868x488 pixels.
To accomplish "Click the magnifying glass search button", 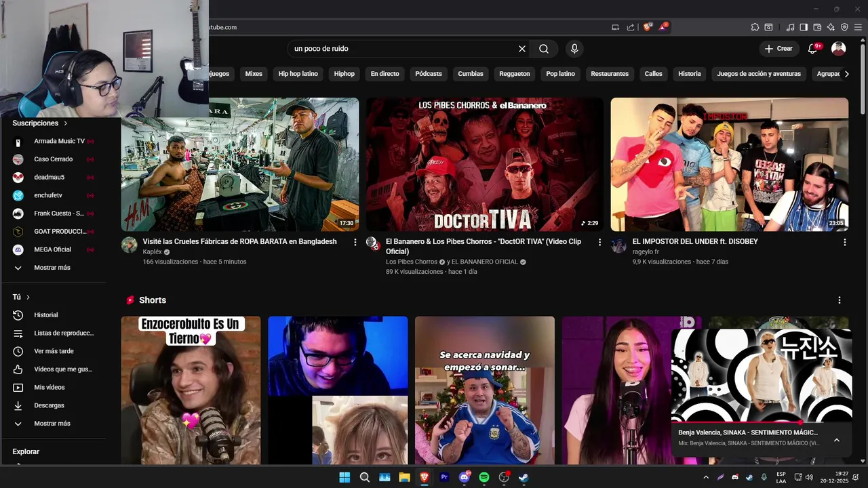I will (x=544, y=49).
